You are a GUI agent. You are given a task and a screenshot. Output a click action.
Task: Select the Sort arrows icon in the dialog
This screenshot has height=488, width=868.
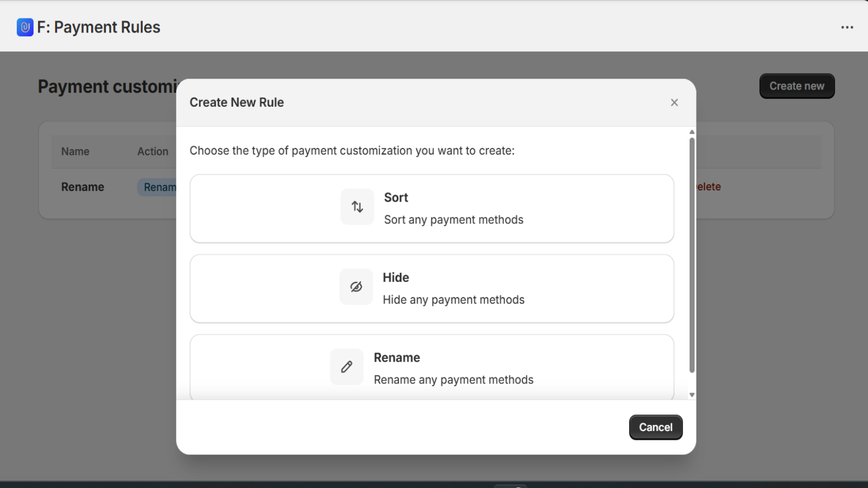tap(356, 207)
